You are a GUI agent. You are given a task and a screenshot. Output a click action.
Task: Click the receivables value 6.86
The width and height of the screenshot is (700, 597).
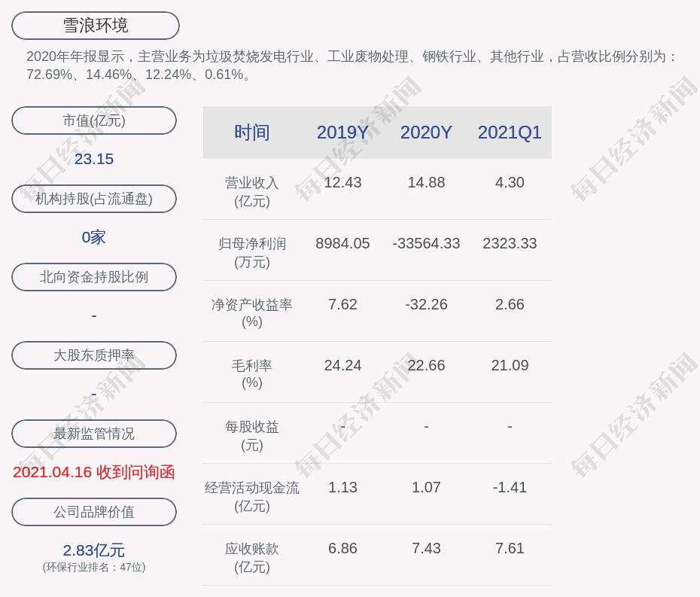[x=343, y=548]
